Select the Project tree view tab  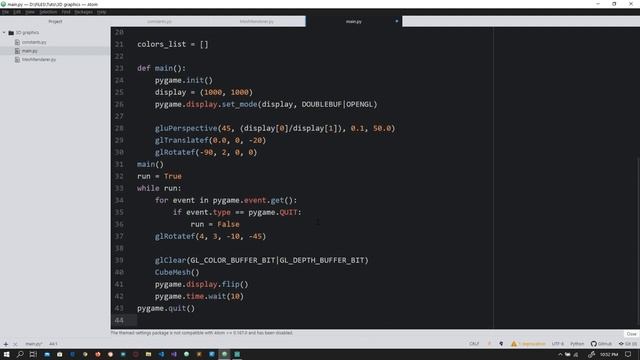(x=55, y=21)
